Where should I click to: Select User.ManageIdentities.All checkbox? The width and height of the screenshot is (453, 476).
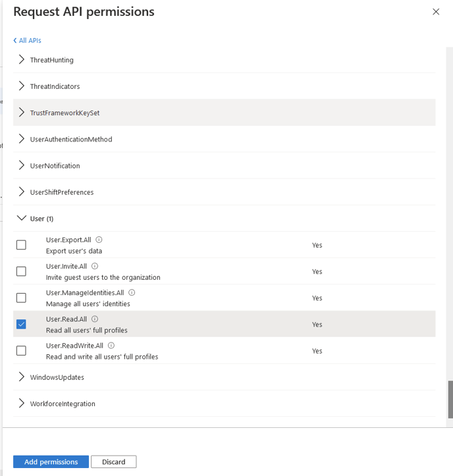pos(21,298)
